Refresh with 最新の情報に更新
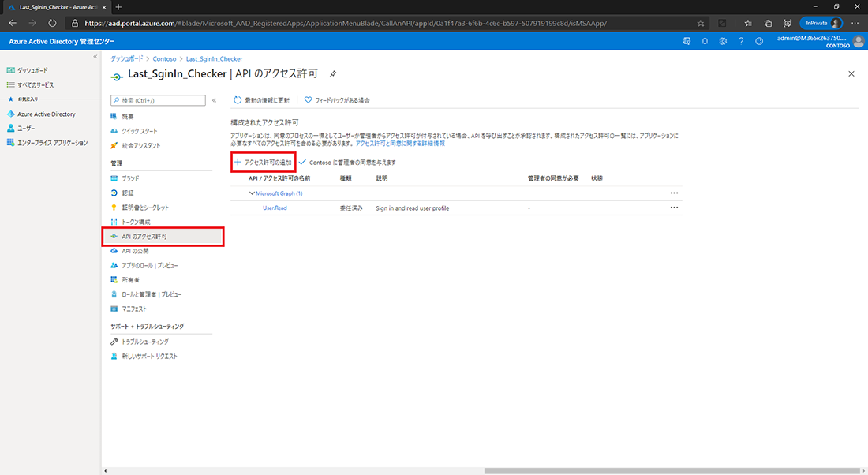868x475 pixels. click(x=261, y=100)
